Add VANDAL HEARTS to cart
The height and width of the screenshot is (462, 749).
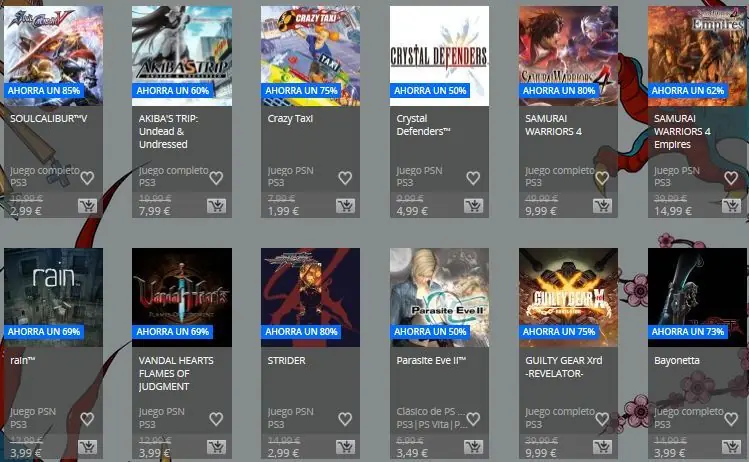click(216, 447)
